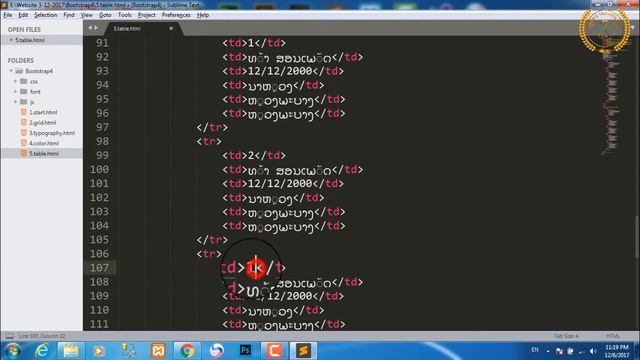Image resolution: width=640 pixels, height=360 pixels.
Task: Open the Find menu
Action: (x=69, y=15)
